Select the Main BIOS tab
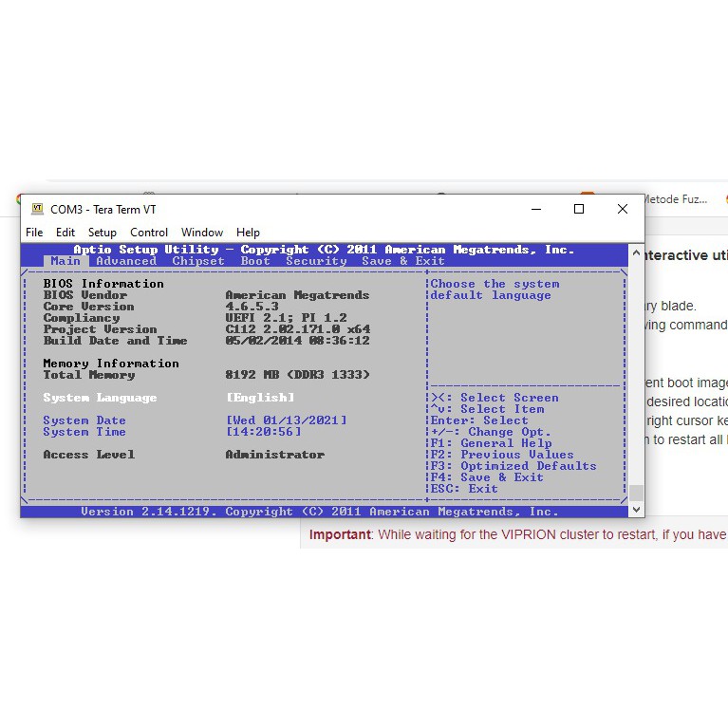This screenshot has width=728, height=728. 65,261
